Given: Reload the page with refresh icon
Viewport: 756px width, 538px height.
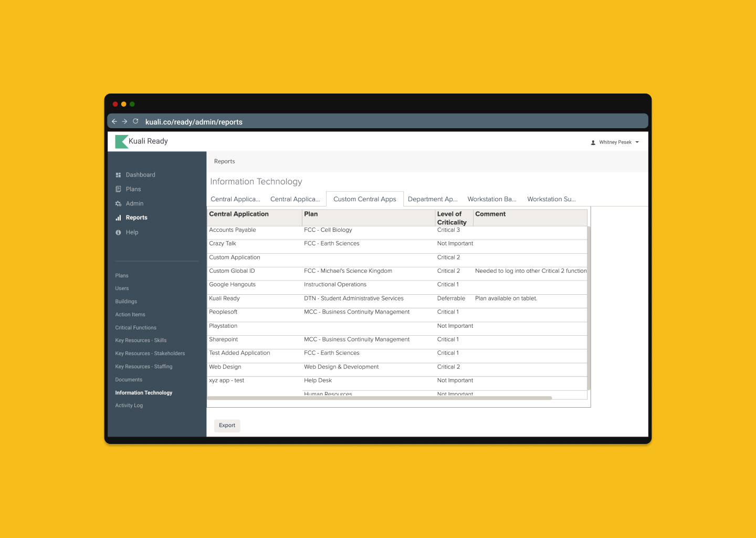Looking at the screenshot, I should [135, 121].
